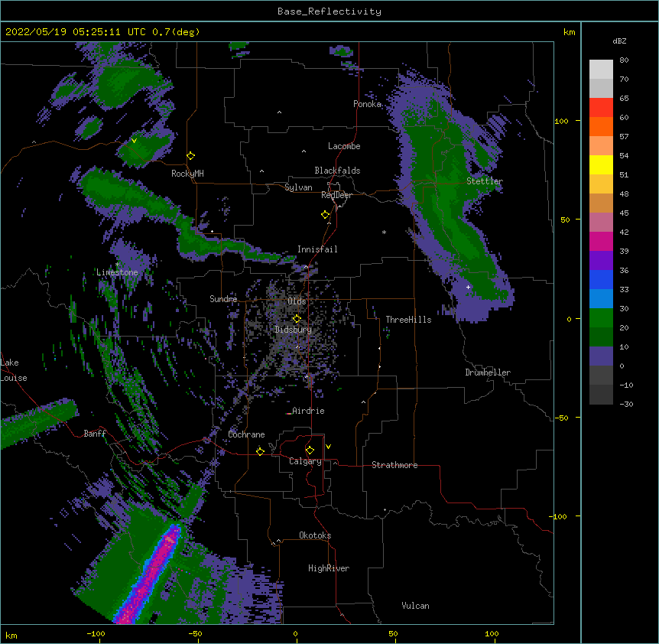Image resolution: width=659 pixels, height=644 pixels.
Task: Click the RockyMH label
Action: click(187, 174)
